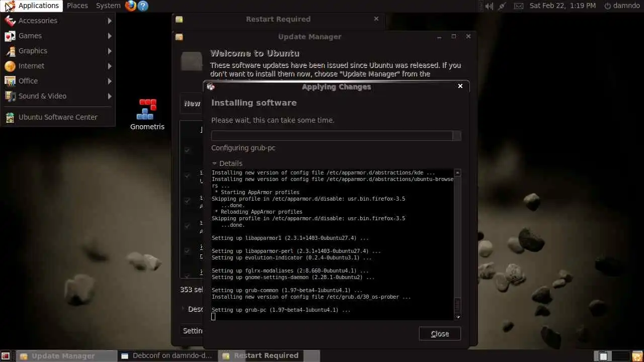Click 'Setting up gnome-settings-daemon' terminal line

tap(293, 277)
